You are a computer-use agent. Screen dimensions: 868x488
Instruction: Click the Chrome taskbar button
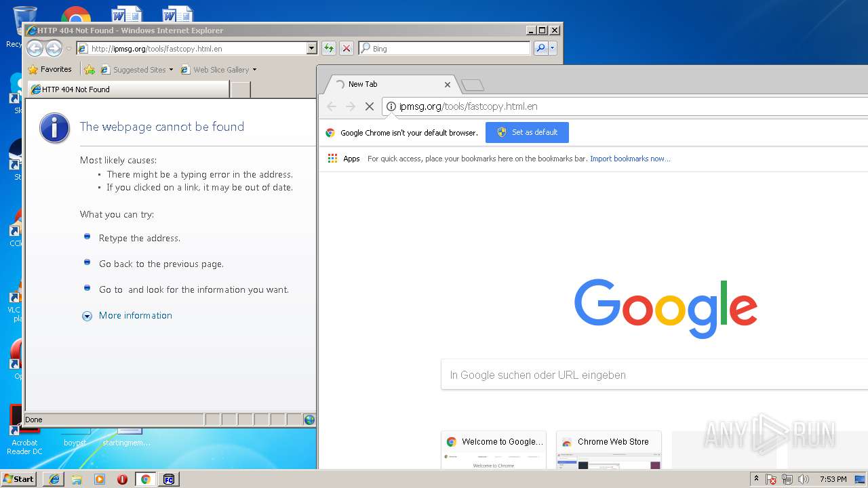[x=145, y=479]
